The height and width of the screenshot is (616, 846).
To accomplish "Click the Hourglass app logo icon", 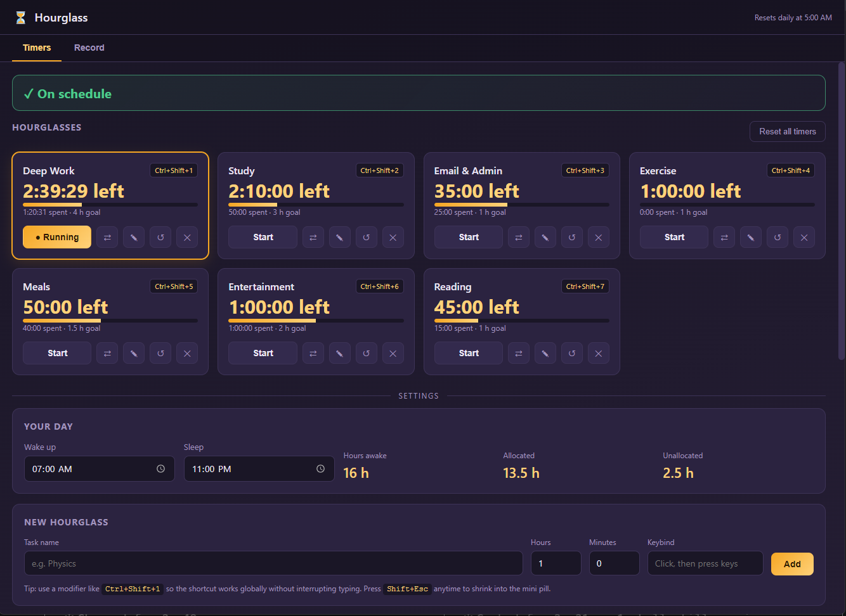I will pyautogui.click(x=21, y=18).
